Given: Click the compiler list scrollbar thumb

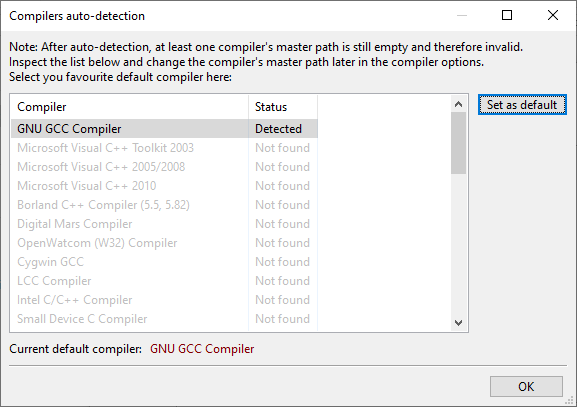Looking at the screenshot, I should (x=459, y=143).
